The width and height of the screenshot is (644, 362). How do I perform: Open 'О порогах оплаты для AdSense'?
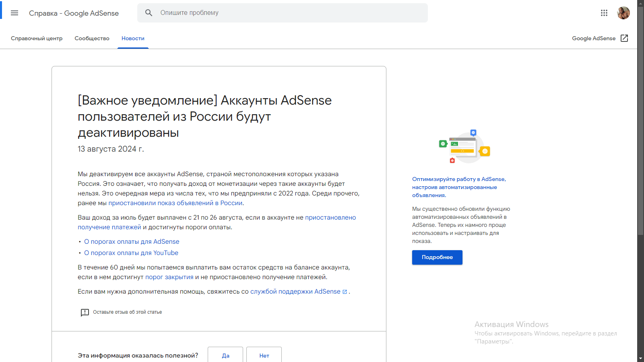pyautogui.click(x=132, y=242)
